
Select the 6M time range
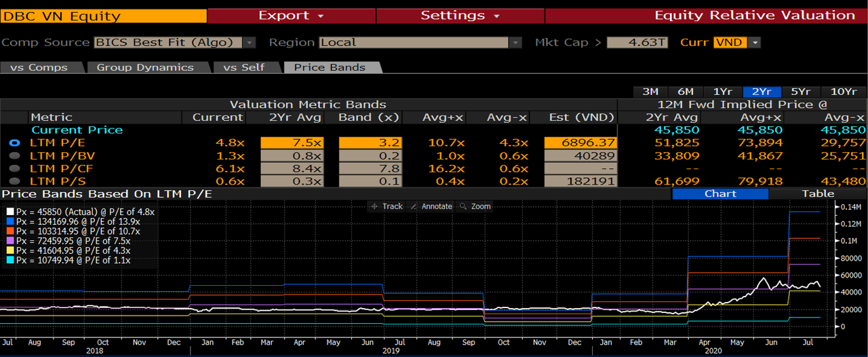[686, 92]
